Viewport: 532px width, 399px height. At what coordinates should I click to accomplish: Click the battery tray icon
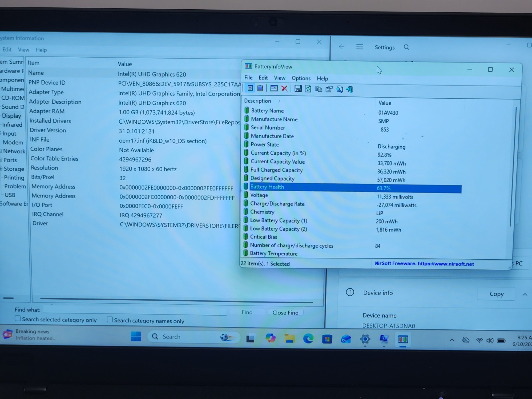point(501,340)
